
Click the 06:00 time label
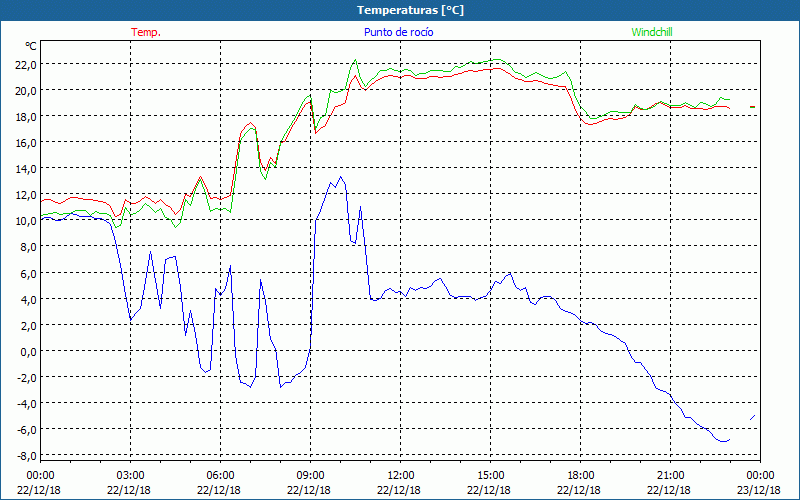[220, 476]
